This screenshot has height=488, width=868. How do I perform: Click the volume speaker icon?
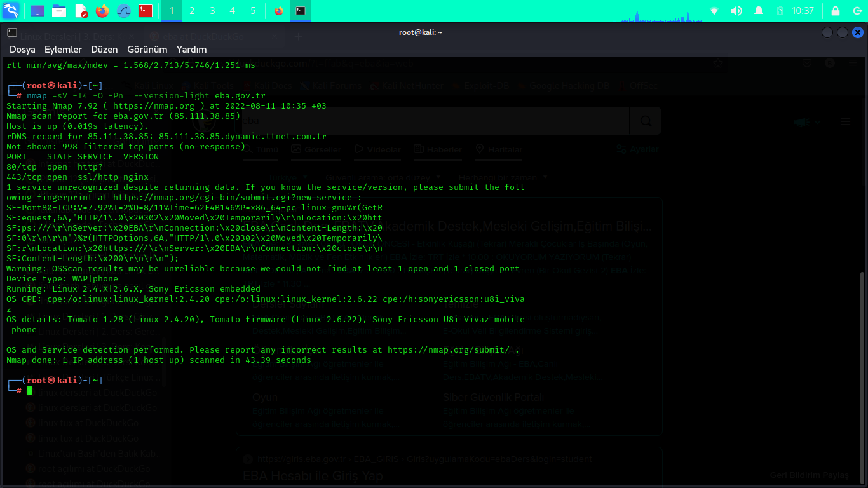tap(736, 11)
